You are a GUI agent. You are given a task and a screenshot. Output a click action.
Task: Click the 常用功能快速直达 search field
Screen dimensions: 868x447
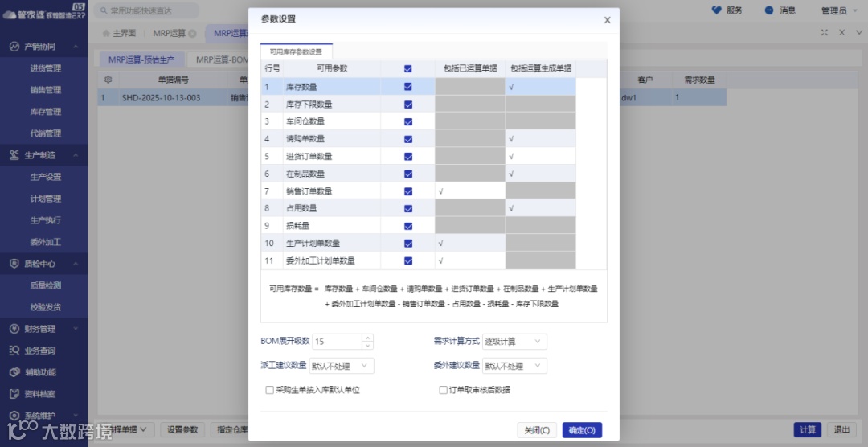(147, 10)
